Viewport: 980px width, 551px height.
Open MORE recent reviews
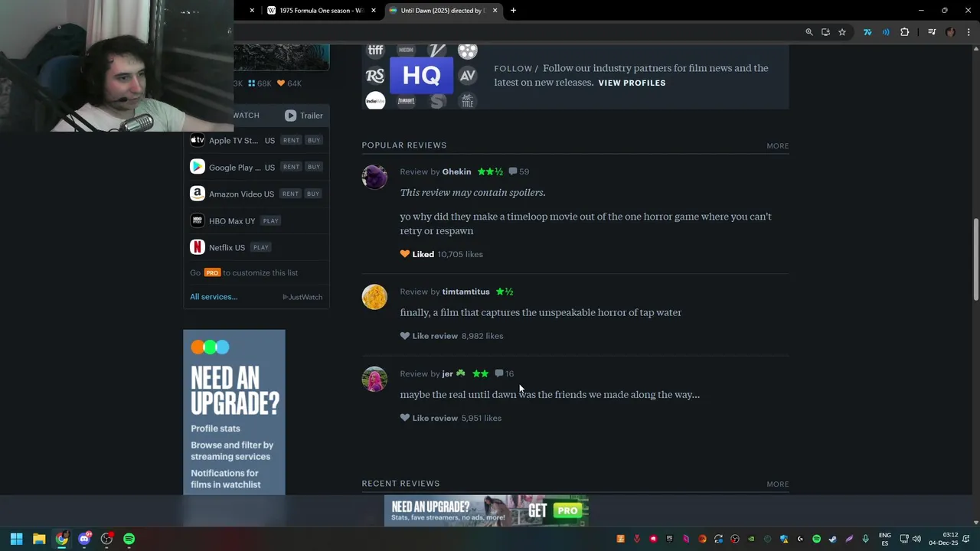(777, 484)
